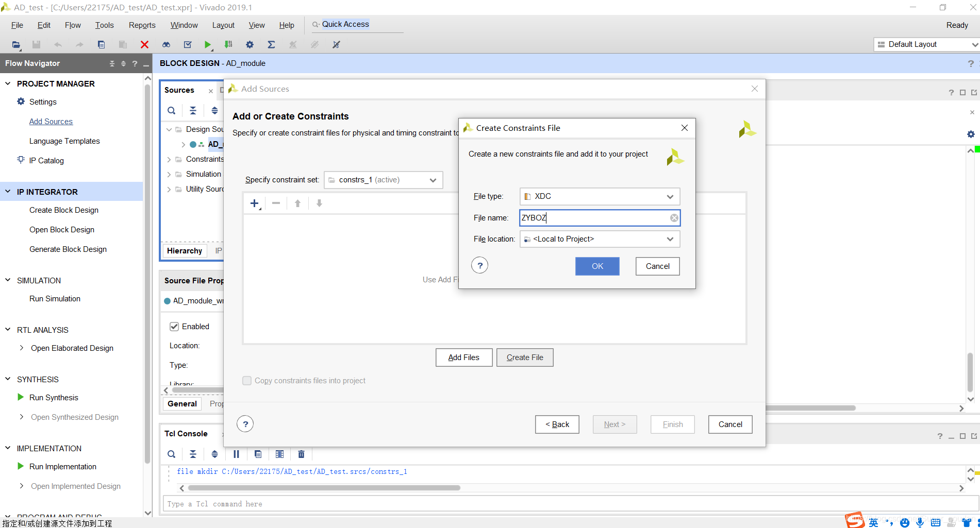This screenshot has width=980, height=528.
Task: Expand all in the Sources panel
Action: 214,110
